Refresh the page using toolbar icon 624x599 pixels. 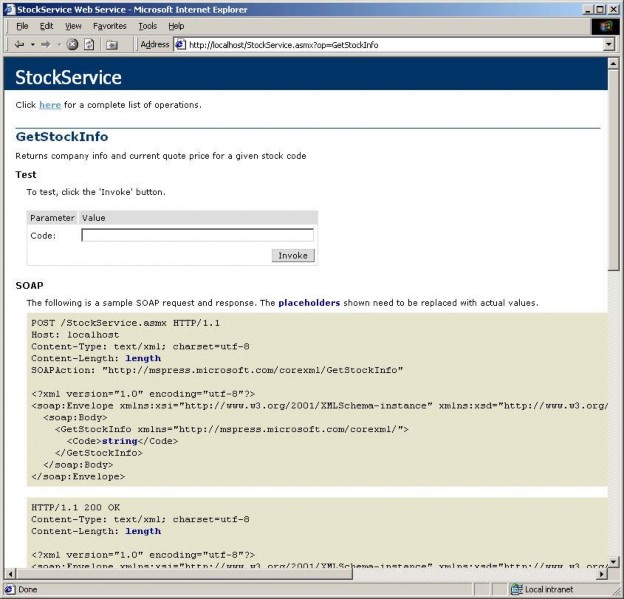[x=89, y=44]
